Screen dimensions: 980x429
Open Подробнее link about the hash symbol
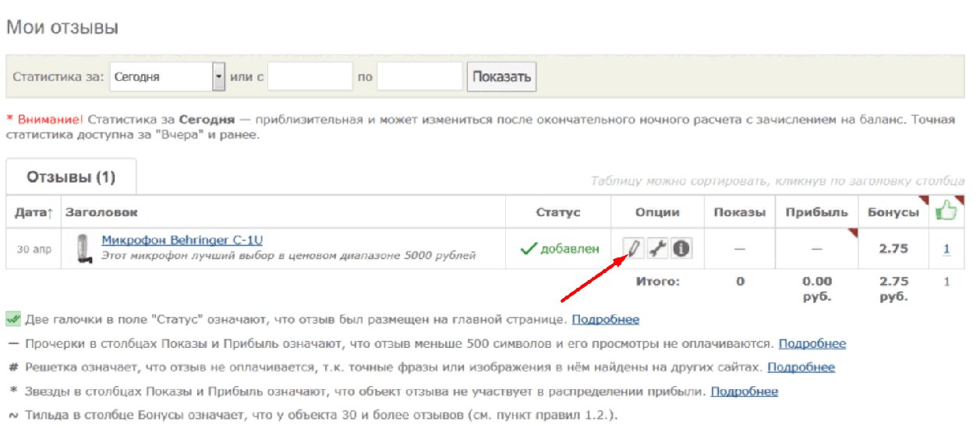coord(801,367)
